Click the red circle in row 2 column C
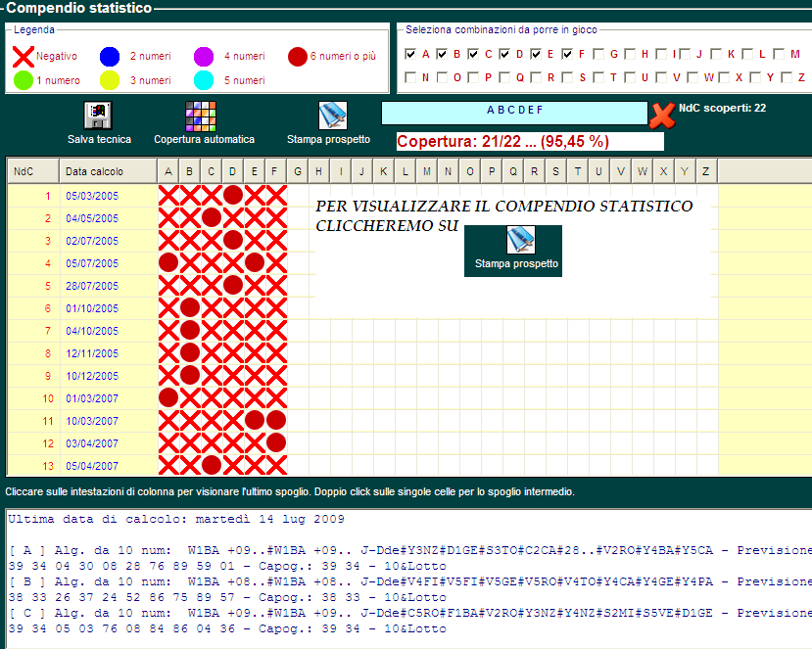The image size is (812, 649). (x=212, y=217)
